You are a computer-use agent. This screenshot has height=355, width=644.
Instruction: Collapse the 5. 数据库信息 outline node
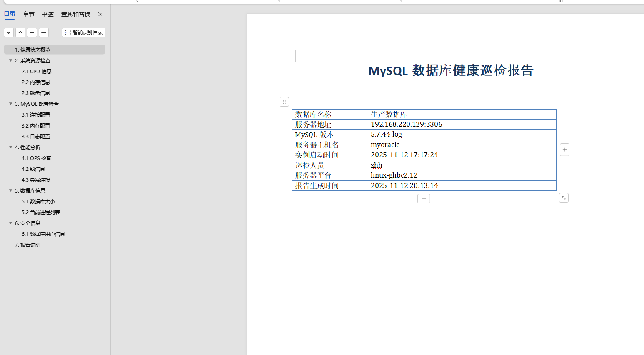pos(11,190)
